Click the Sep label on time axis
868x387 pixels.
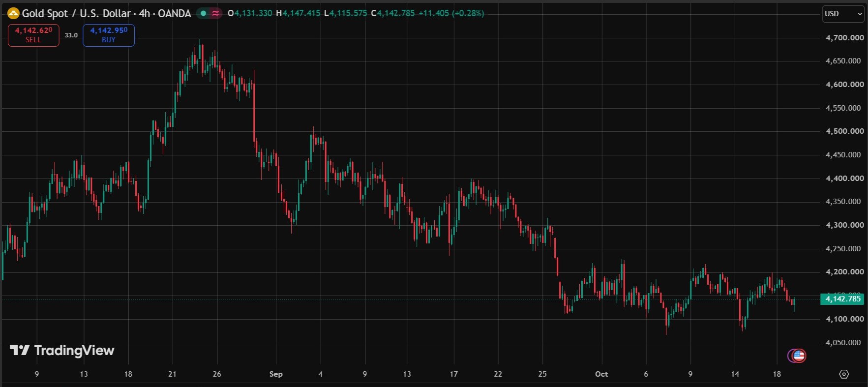(x=276, y=374)
